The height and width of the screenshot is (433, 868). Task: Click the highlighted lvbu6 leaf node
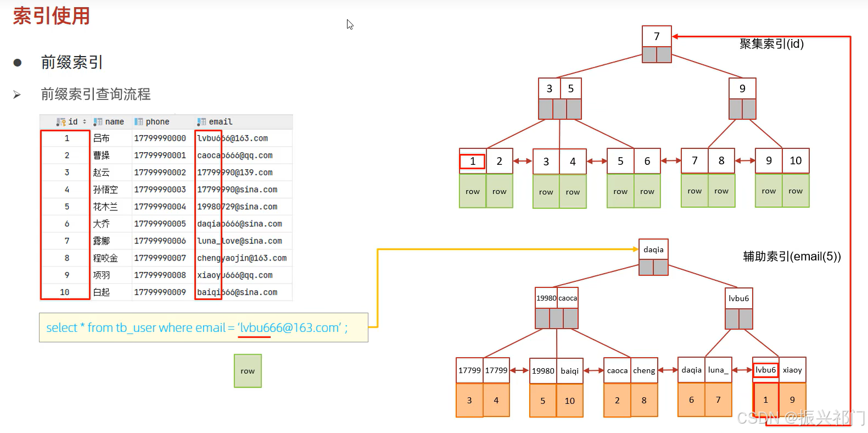[x=766, y=370]
